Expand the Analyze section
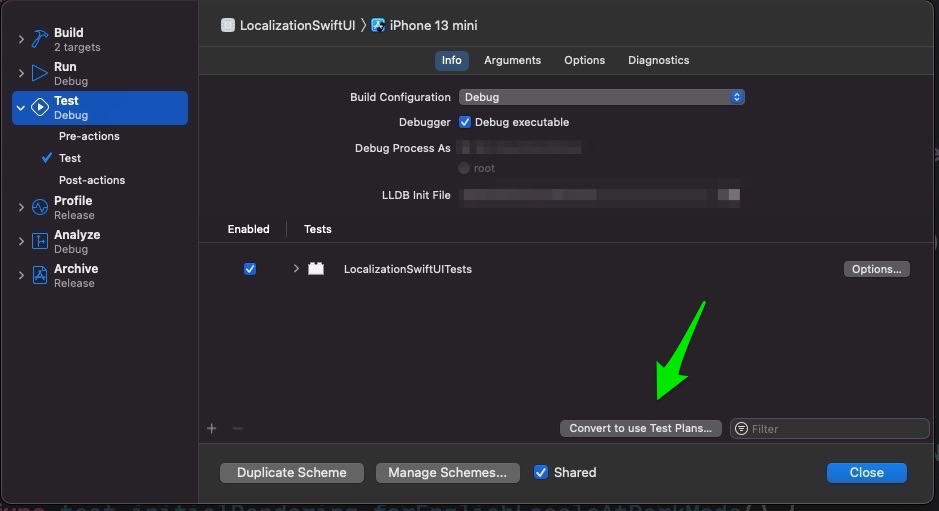This screenshot has width=939, height=511. 21,241
